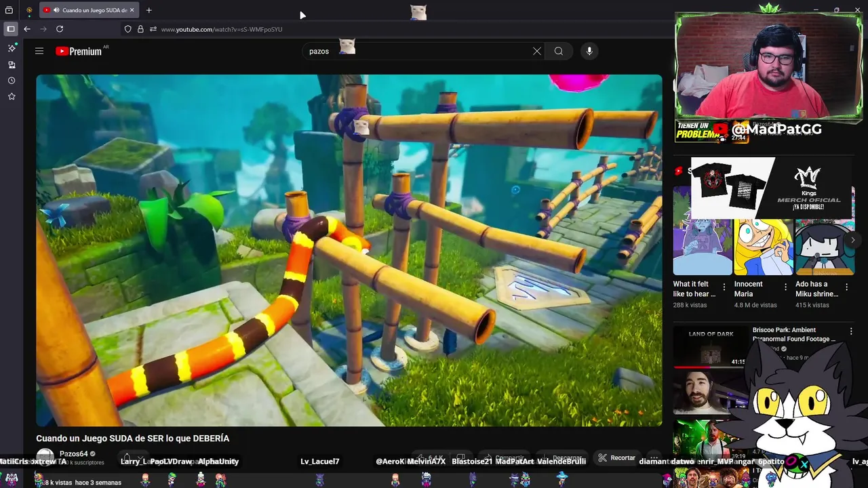Open site permissions settings icon
Image resolution: width=868 pixels, height=488 pixels.
pos(153,29)
